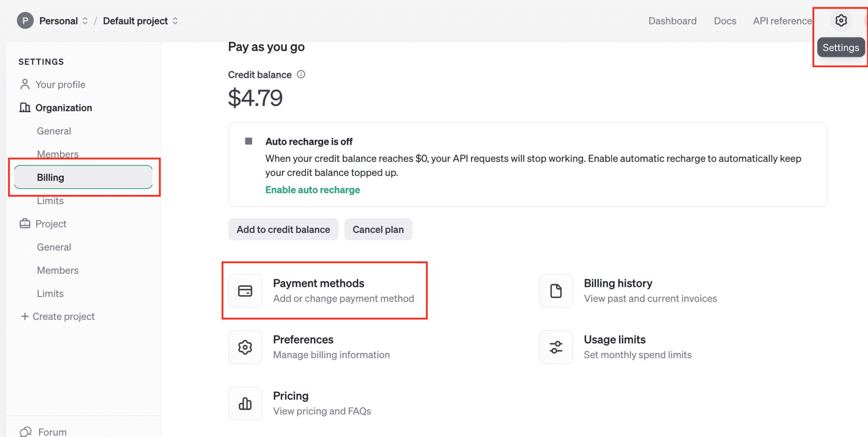The width and height of the screenshot is (868, 437).
Task: Click the Settings gear icon in header
Action: tap(841, 21)
